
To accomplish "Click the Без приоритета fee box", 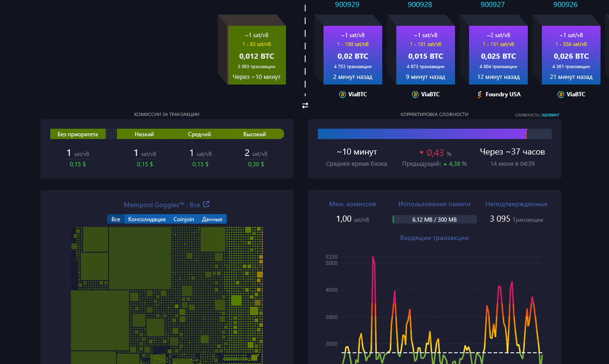I will coord(78,134).
